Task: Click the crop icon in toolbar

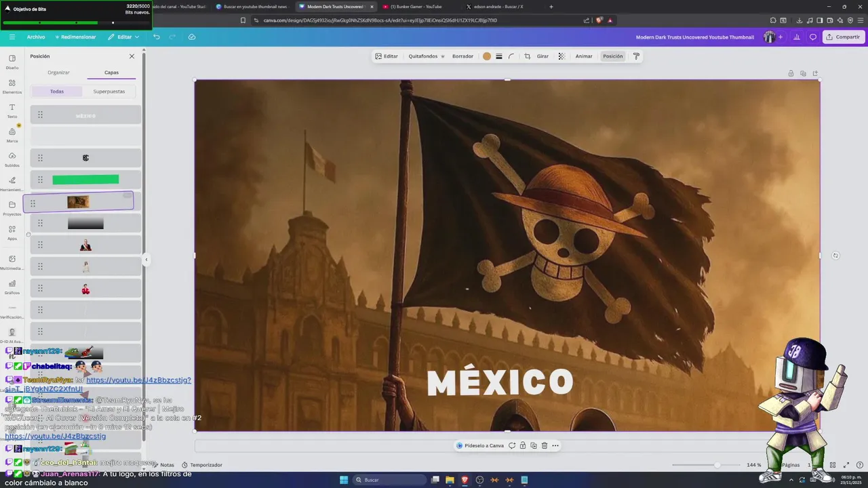Action: (528, 56)
